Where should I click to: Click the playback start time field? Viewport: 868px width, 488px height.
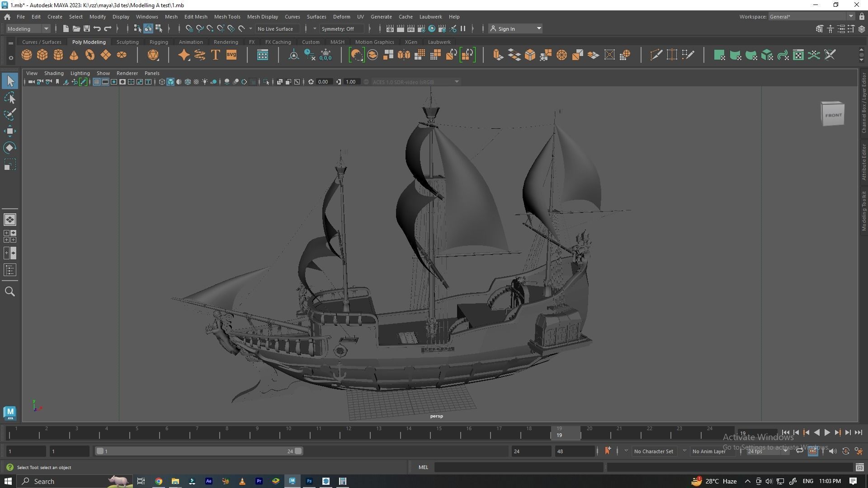click(70, 451)
